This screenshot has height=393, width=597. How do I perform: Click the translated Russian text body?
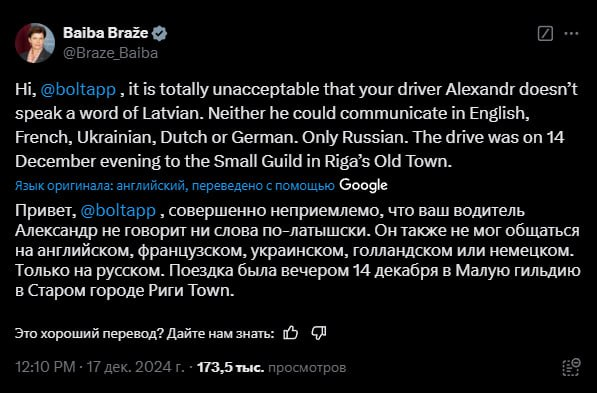[x=298, y=251]
